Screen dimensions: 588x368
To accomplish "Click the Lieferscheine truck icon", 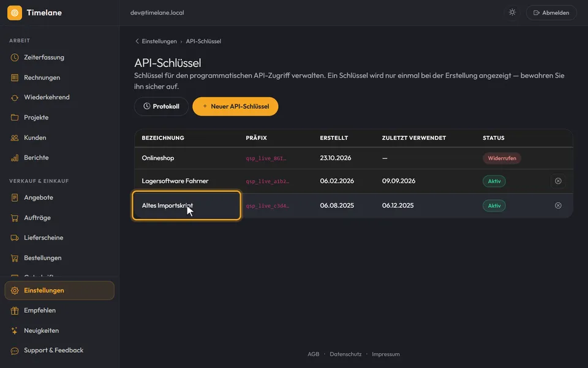I will coord(15,238).
